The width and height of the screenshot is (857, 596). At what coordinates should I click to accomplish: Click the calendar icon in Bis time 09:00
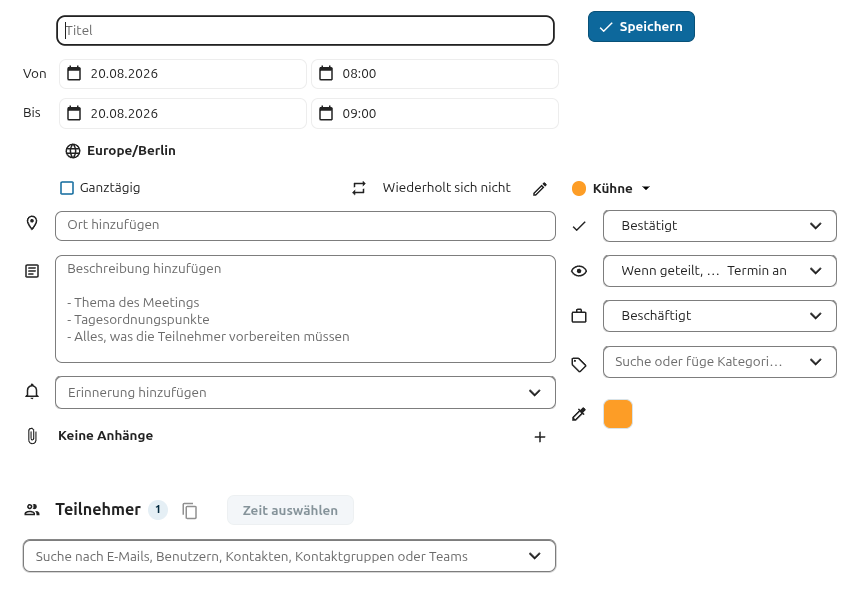point(326,113)
